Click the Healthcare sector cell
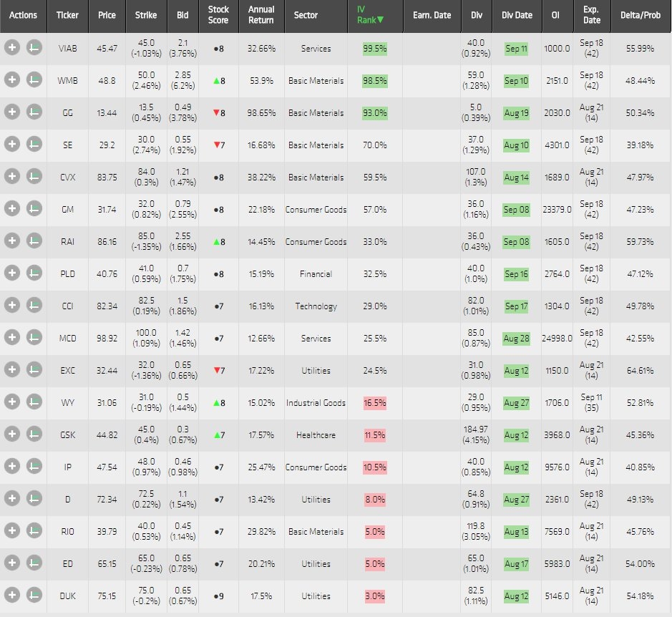This screenshot has height=617, width=672. coord(316,434)
